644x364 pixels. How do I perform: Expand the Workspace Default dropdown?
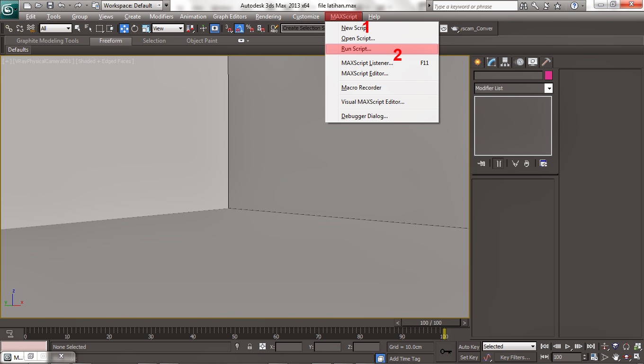click(160, 6)
